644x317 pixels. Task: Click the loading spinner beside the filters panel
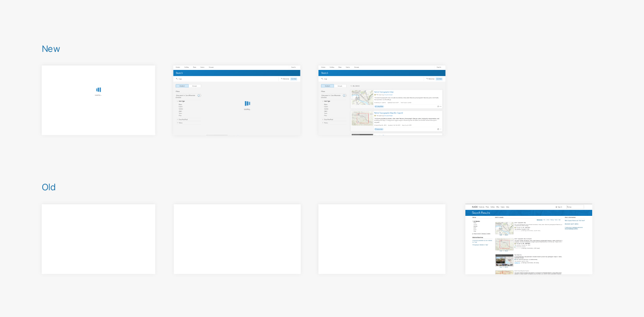click(x=247, y=103)
